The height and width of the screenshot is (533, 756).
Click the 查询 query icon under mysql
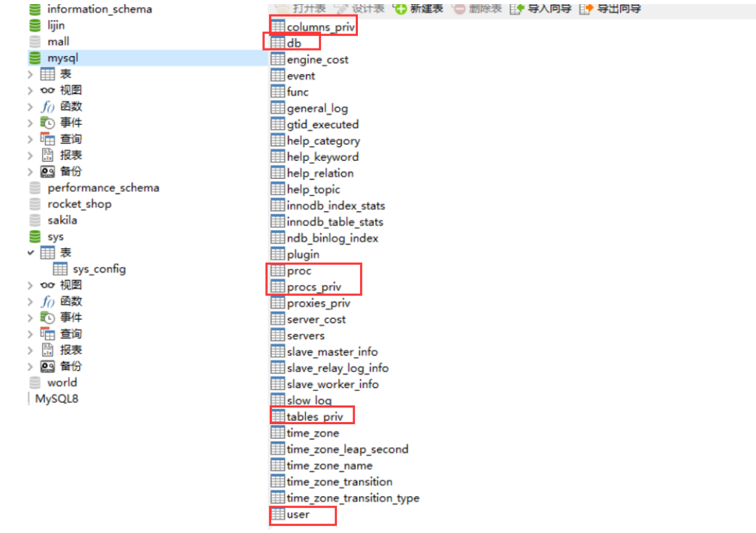tap(47, 139)
